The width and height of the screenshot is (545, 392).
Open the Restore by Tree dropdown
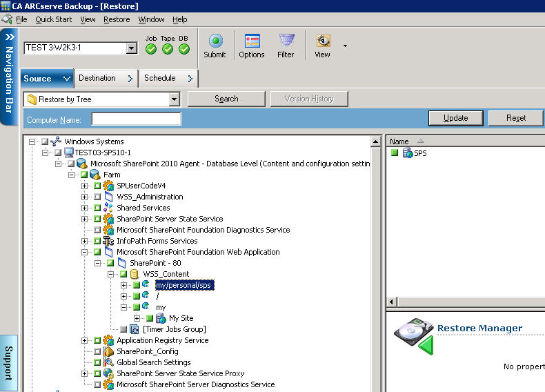174,99
